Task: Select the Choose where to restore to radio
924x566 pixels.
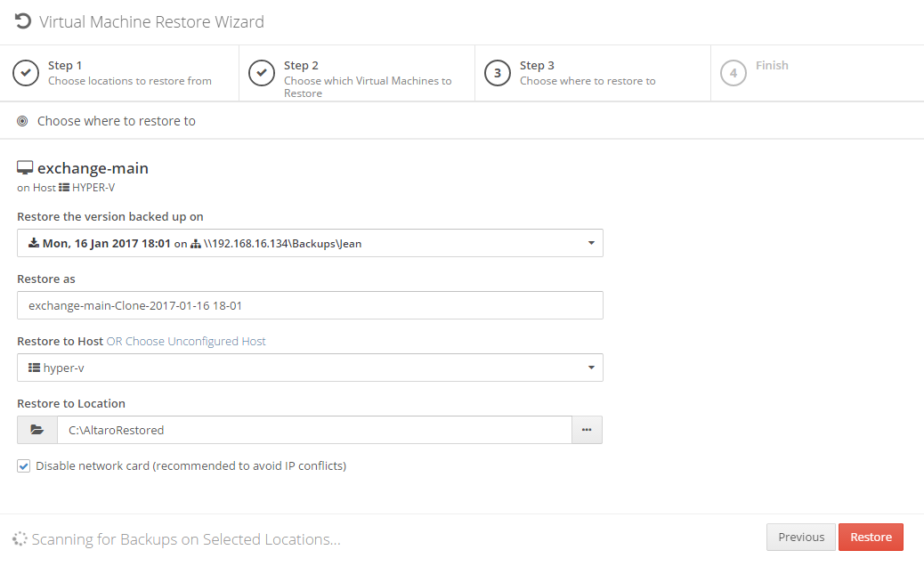Action: pos(22,121)
